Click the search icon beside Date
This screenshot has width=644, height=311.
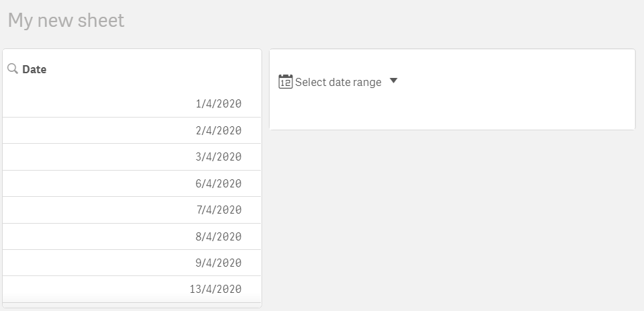[x=12, y=69]
